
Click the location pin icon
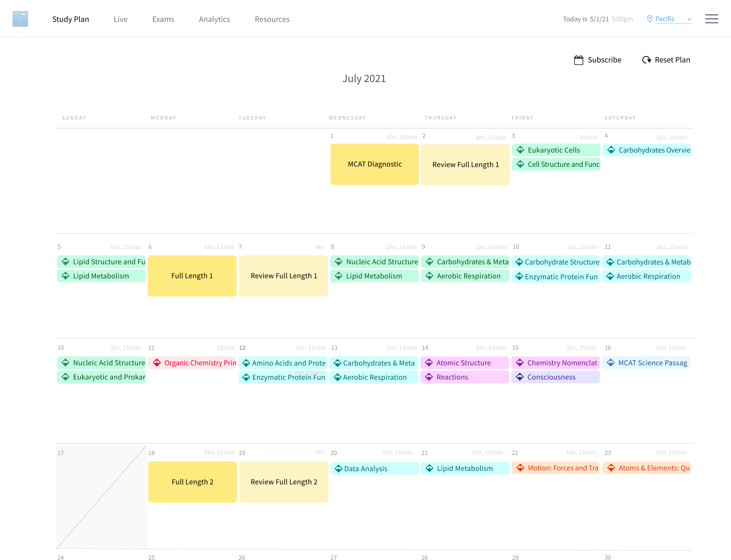coord(649,19)
